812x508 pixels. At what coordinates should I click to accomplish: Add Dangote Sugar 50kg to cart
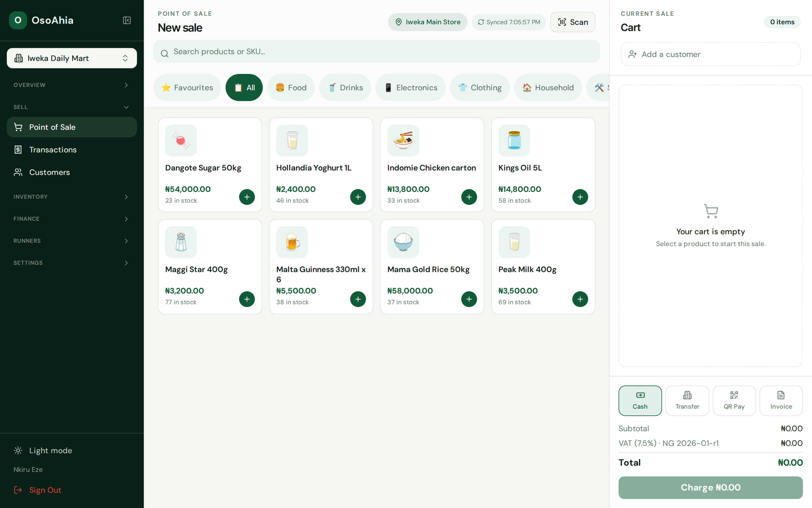pyautogui.click(x=247, y=197)
